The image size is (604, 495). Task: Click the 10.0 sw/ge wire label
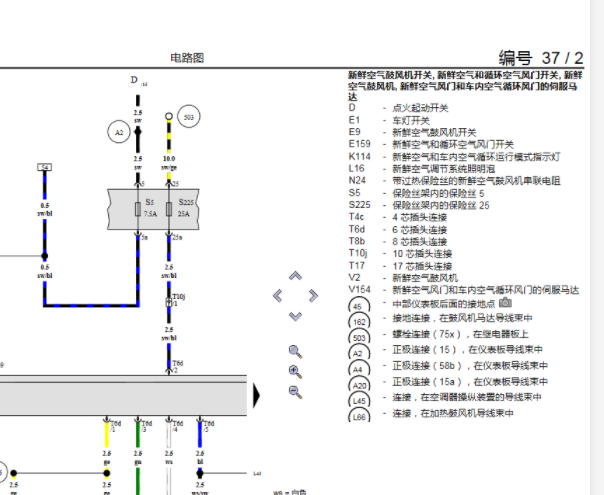169,163
